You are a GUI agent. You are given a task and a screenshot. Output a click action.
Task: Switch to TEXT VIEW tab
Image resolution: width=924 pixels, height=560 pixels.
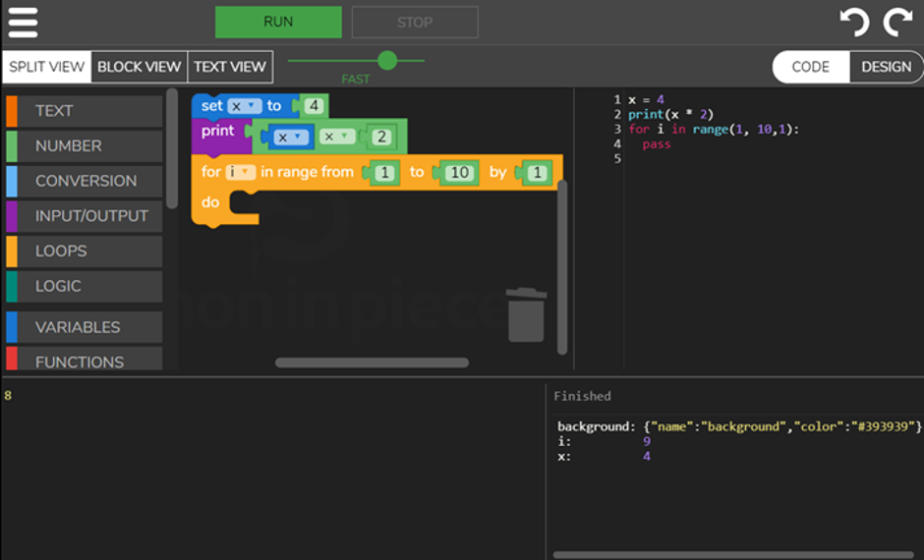tap(230, 67)
